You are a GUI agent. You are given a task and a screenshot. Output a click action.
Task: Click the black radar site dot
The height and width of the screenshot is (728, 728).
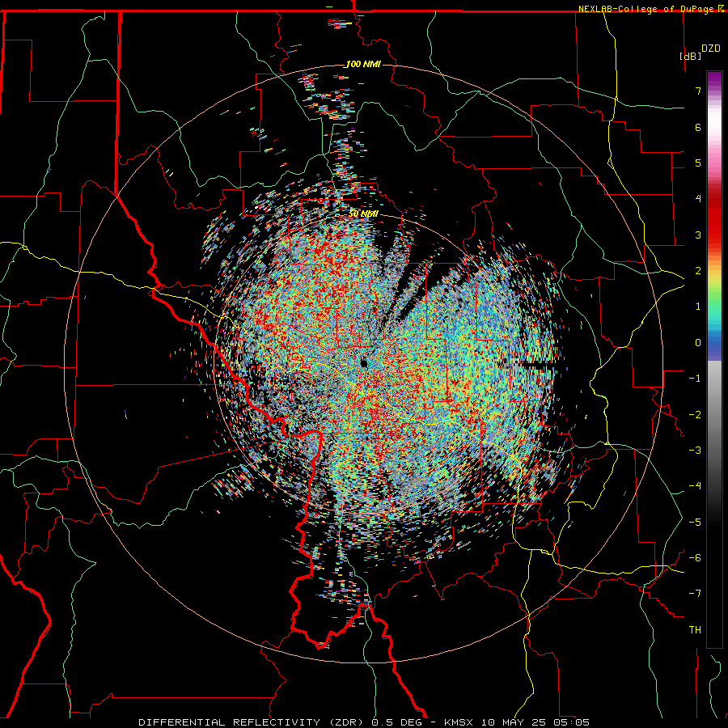pos(364,363)
